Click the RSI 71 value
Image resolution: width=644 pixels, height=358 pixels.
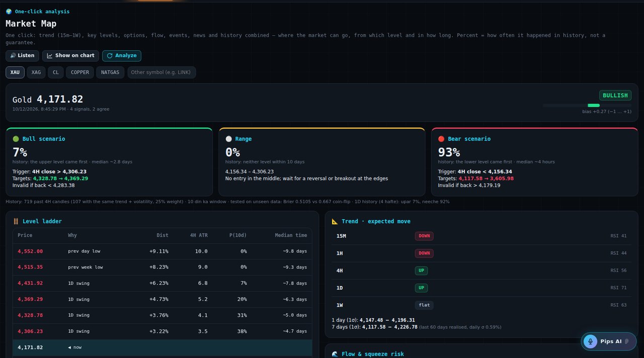[x=618, y=288]
